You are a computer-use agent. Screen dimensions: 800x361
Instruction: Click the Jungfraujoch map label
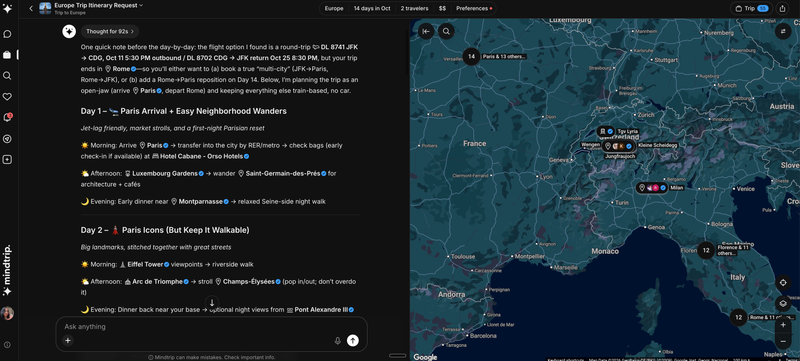[x=620, y=156]
